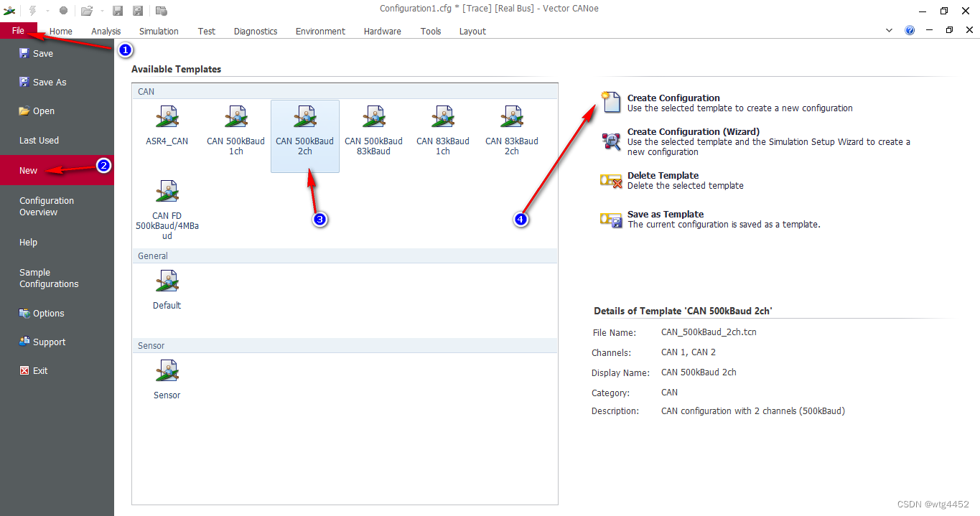
Task: Open the Environment ribbon tab
Action: (320, 31)
